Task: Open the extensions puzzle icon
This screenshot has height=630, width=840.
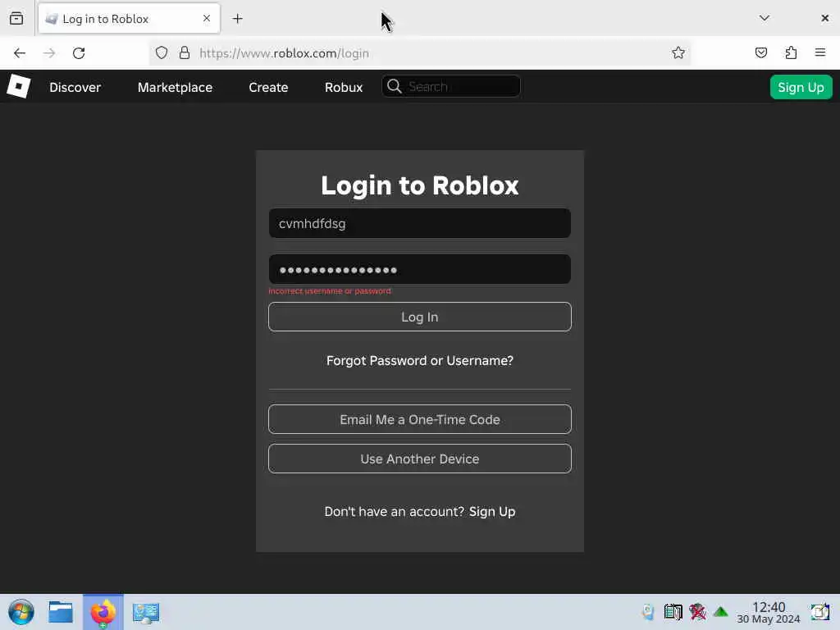Action: (791, 52)
